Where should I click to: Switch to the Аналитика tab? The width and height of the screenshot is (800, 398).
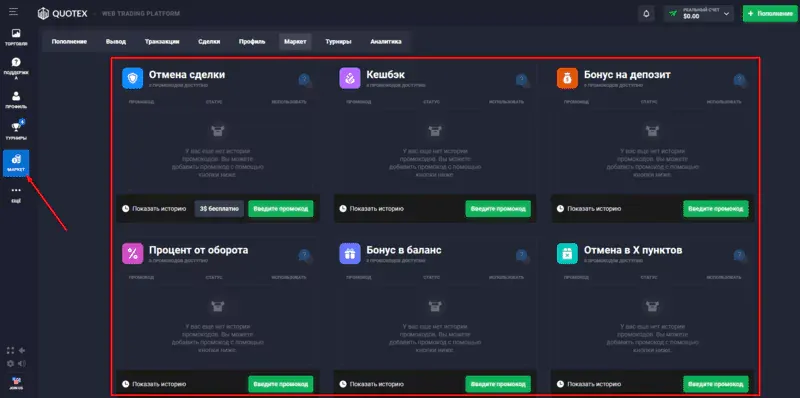pos(386,42)
